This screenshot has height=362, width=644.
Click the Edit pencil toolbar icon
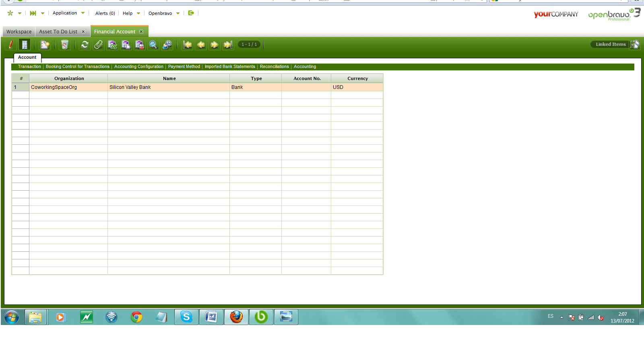(x=11, y=45)
